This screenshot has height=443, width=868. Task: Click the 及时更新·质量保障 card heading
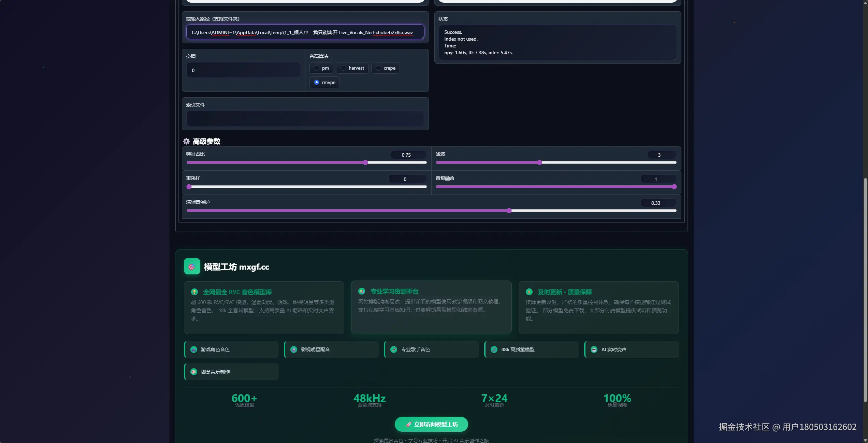(564, 292)
